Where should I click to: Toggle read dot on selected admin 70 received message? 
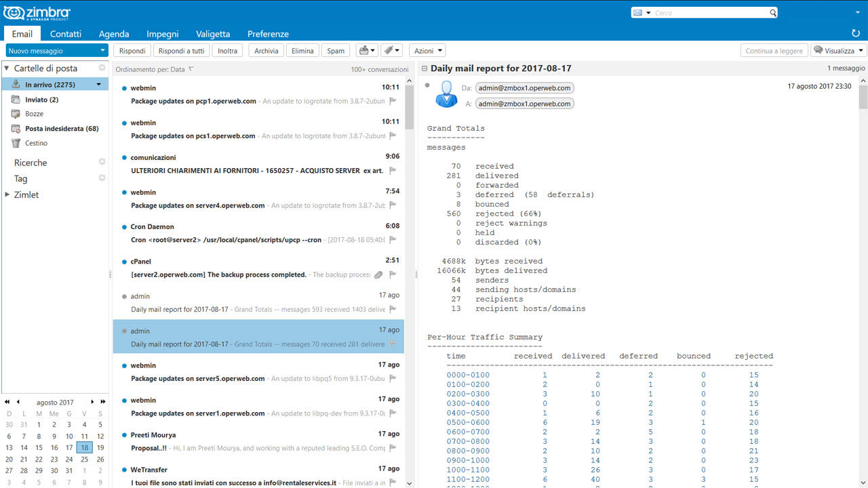click(x=124, y=331)
